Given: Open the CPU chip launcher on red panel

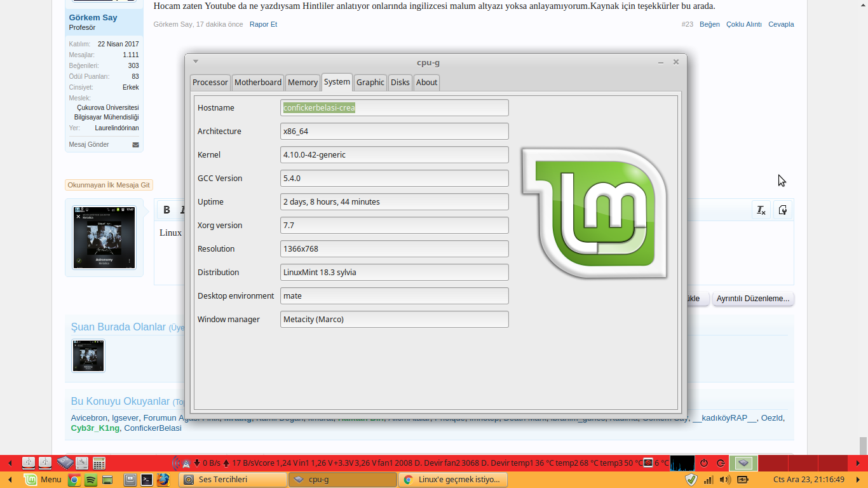Looking at the screenshot, I should [65, 463].
